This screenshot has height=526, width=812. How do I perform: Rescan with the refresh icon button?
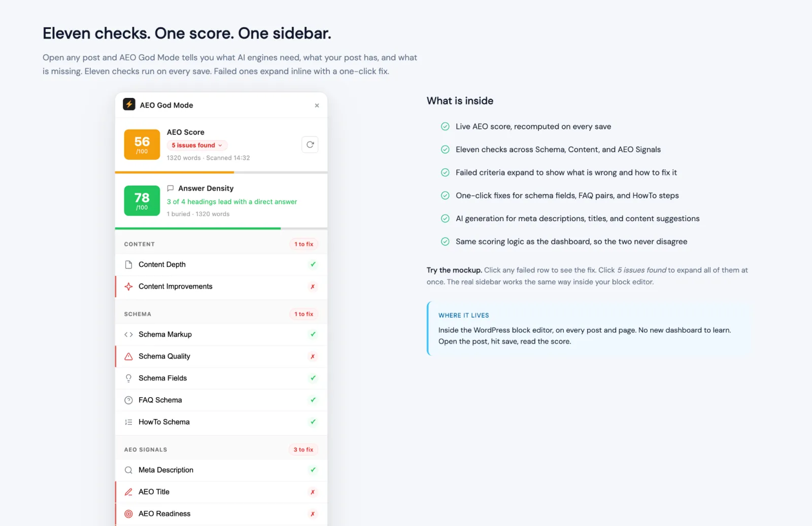click(x=310, y=145)
